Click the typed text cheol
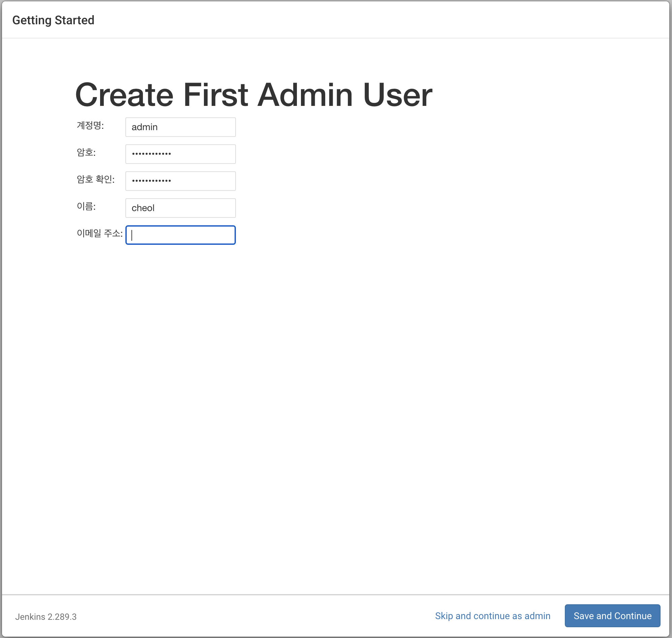 [x=143, y=208]
